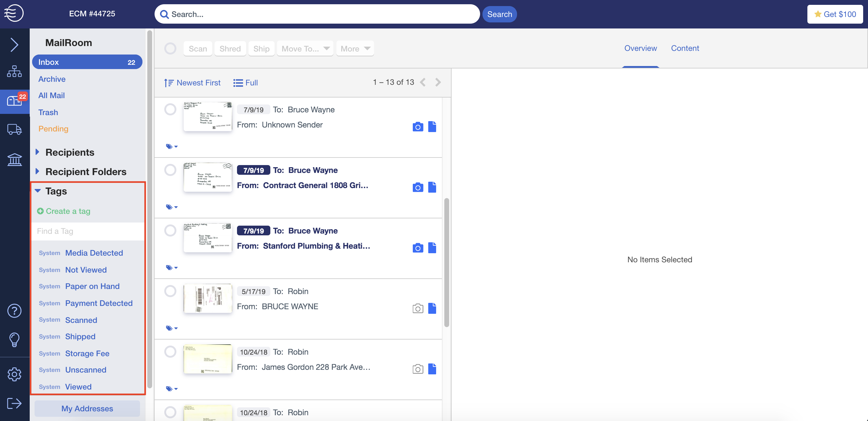The image size is (868, 421).
Task: Select the James Gordon mail item checkbox
Action: pyautogui.click(x=170, y=352)
